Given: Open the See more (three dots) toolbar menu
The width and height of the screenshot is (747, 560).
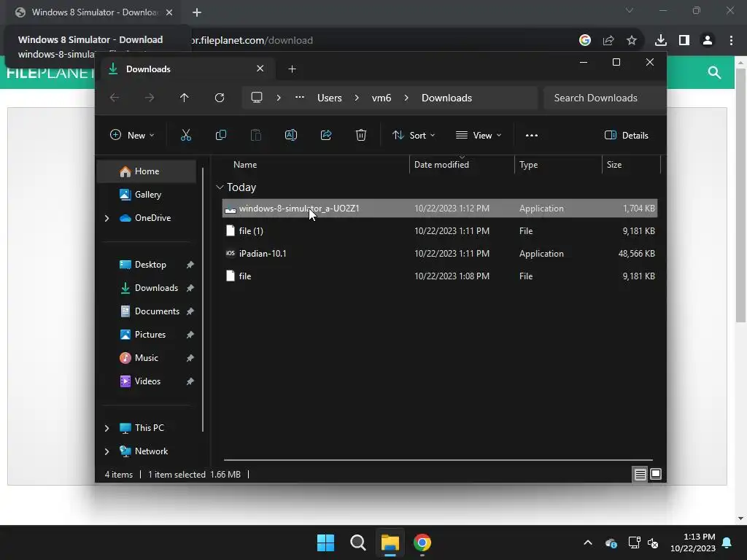Looking at the screenshot, I should click(x=532, y=135).
